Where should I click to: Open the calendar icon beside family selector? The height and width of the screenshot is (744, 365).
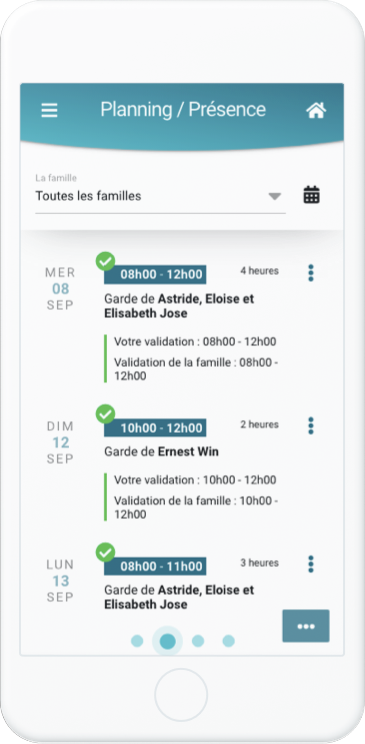coord(311,195)
